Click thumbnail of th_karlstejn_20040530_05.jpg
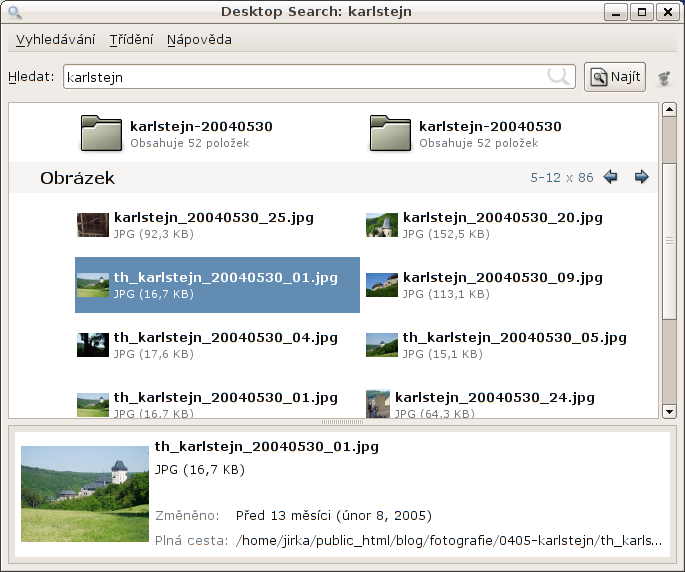Image resolution: width=685 pixels, height=572 pixels. (x=382, y=345)
